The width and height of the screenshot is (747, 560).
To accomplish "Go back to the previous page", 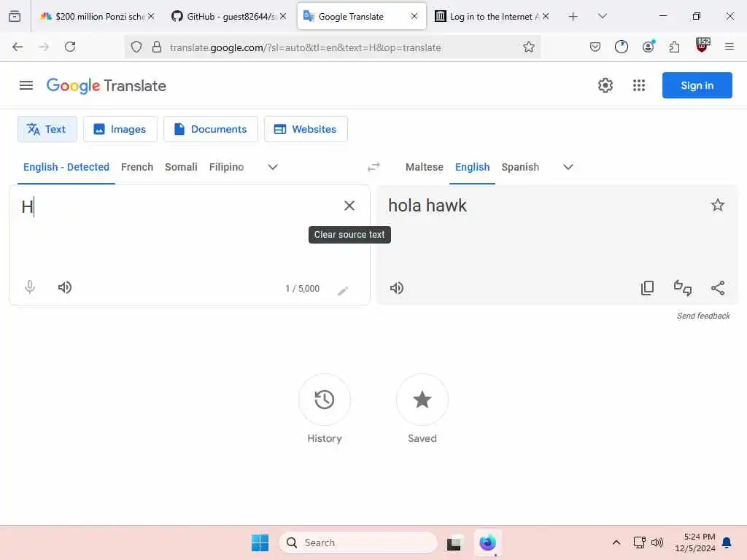I will (x=18, y=47).
